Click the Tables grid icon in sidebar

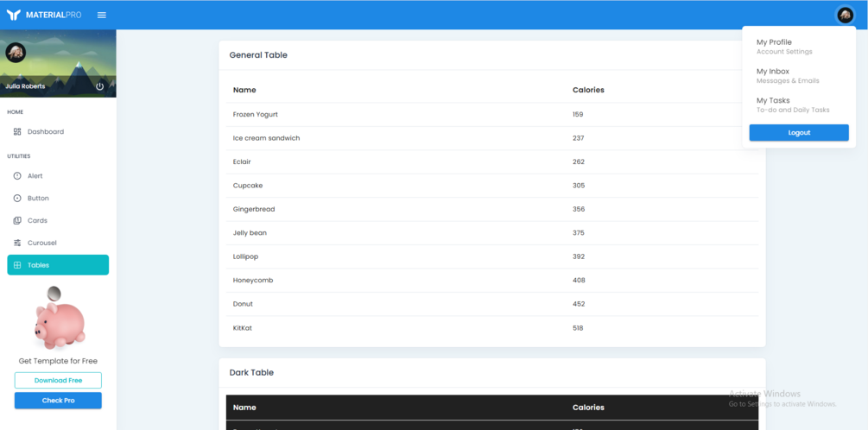[x=17, y=265]
